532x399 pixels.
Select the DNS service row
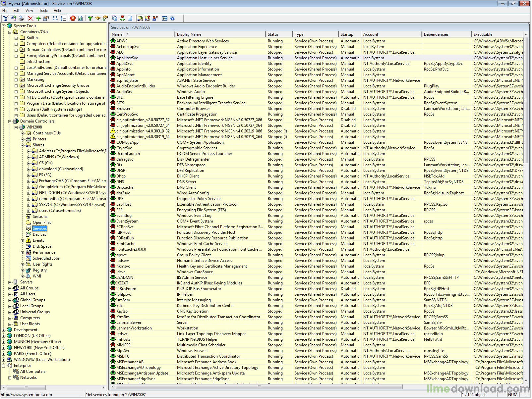pos(120,182)
